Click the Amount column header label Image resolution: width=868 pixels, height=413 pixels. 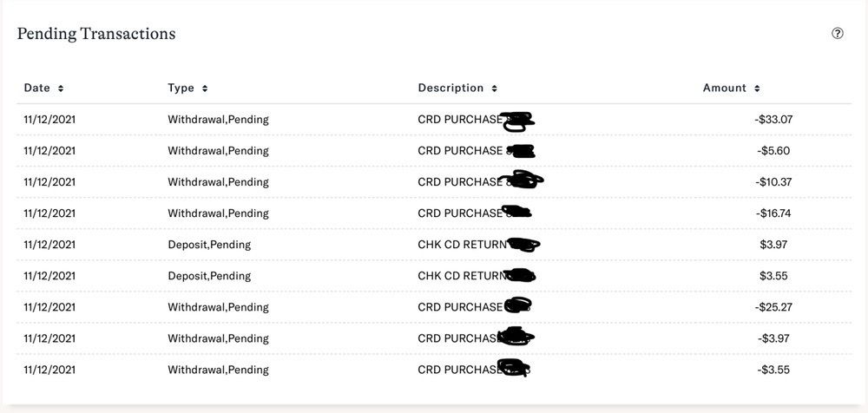tap(725, 88)
